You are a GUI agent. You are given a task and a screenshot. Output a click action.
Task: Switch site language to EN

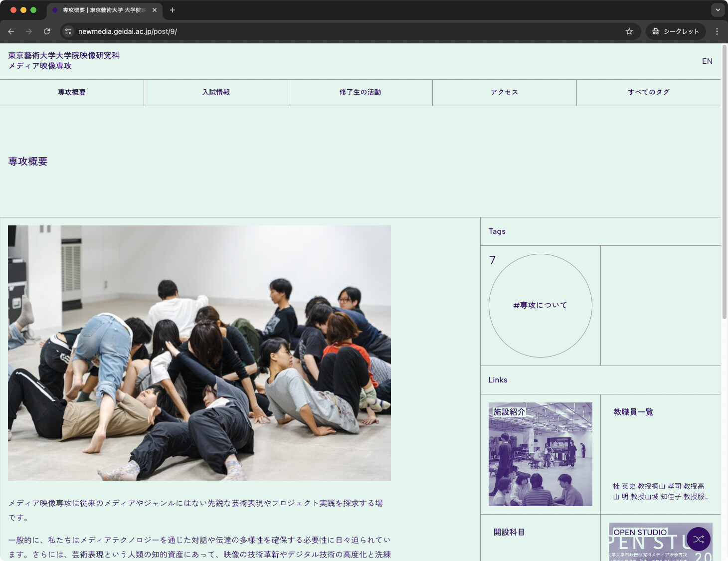(707, 61)
